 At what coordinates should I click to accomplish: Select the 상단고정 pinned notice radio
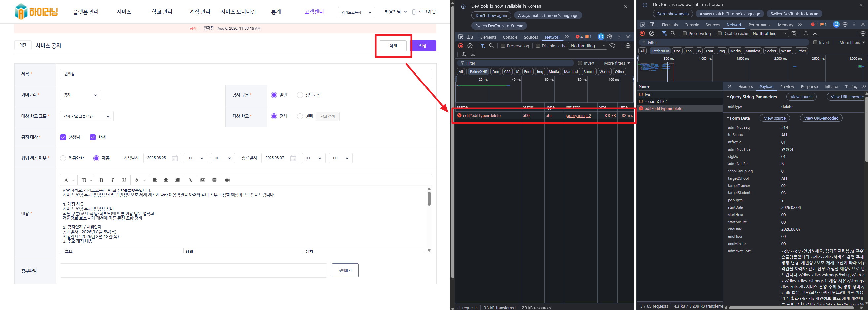(x=300, y=95)
